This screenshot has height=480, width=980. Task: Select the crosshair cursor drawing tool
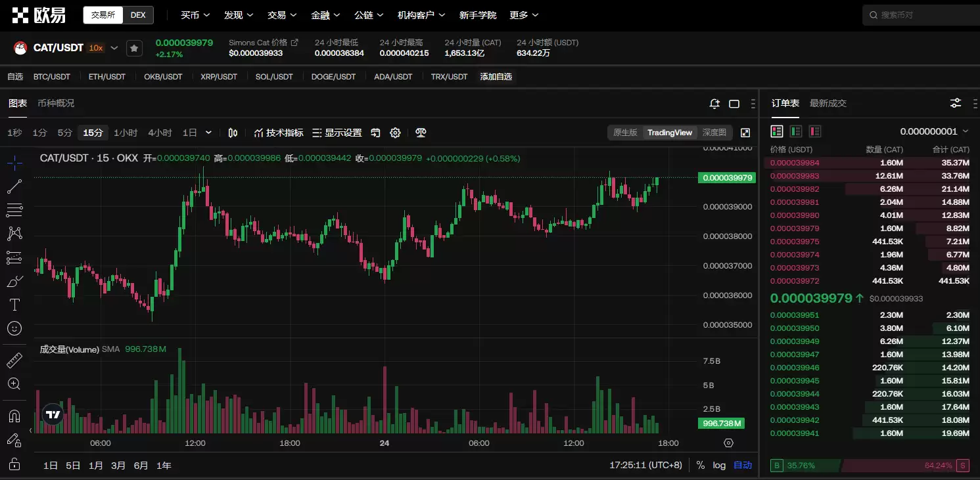14,163
